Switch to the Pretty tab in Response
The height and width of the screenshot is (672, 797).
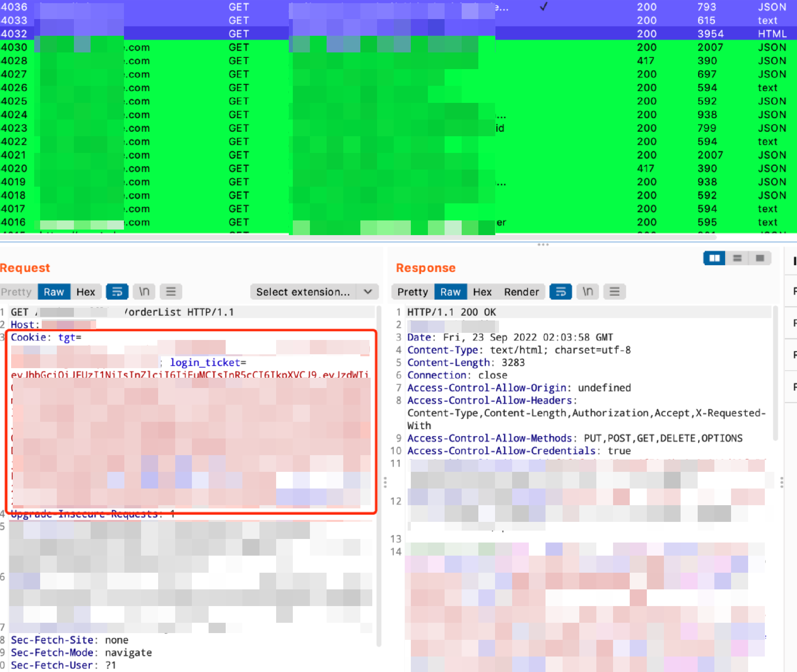(412, 292)
